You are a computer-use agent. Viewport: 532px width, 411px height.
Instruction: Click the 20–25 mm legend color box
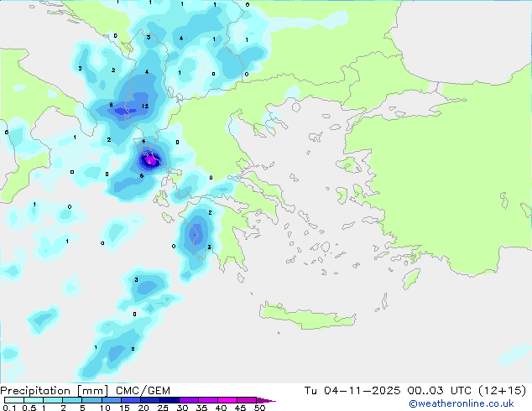tap(149, 400)
